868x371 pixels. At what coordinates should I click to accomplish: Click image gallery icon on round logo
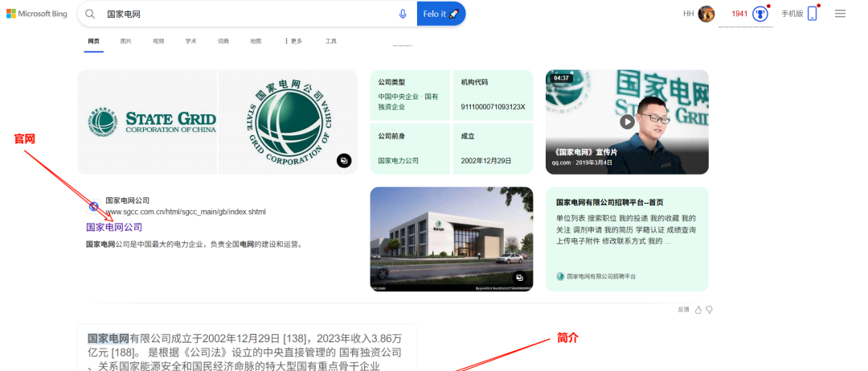pos(344,161)
